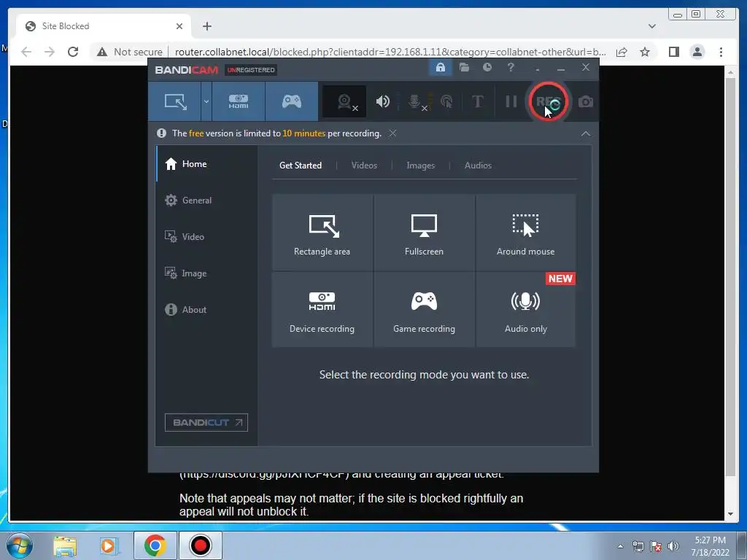Viewport: 747px width, 560px height.
Task: Open the scheduled recording clock icon
Action: click(x=487, y=68)
